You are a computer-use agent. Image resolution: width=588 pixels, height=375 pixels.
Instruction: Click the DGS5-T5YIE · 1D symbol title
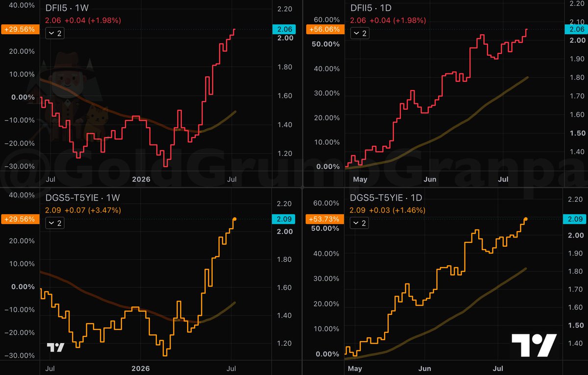[385, 198]
